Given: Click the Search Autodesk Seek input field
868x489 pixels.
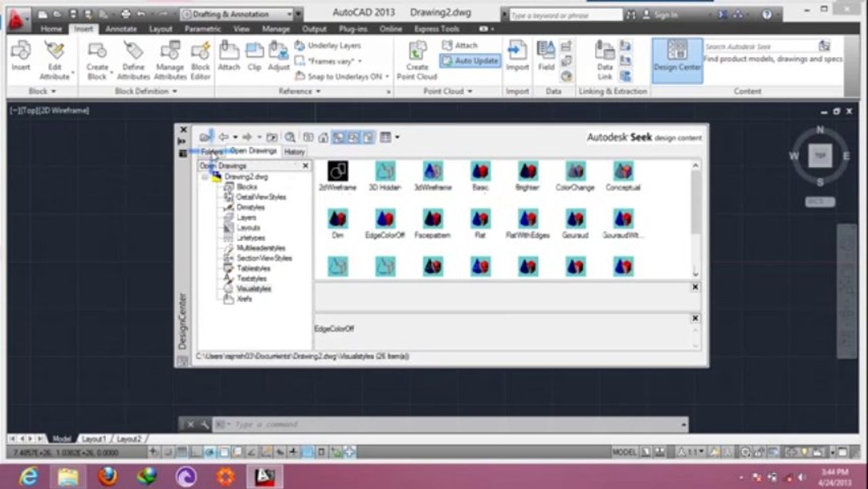Looking at the screenshot, I should (x=759, y=46).
